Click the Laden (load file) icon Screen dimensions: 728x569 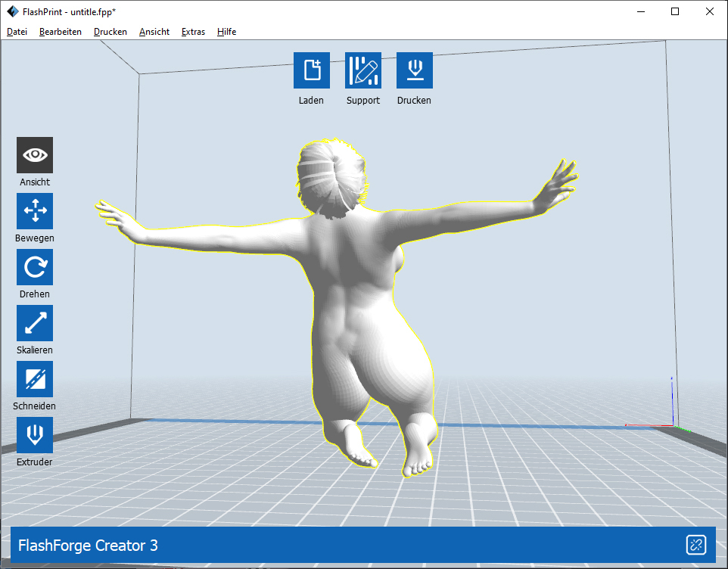pyautogui.click(x=312, y=70)
